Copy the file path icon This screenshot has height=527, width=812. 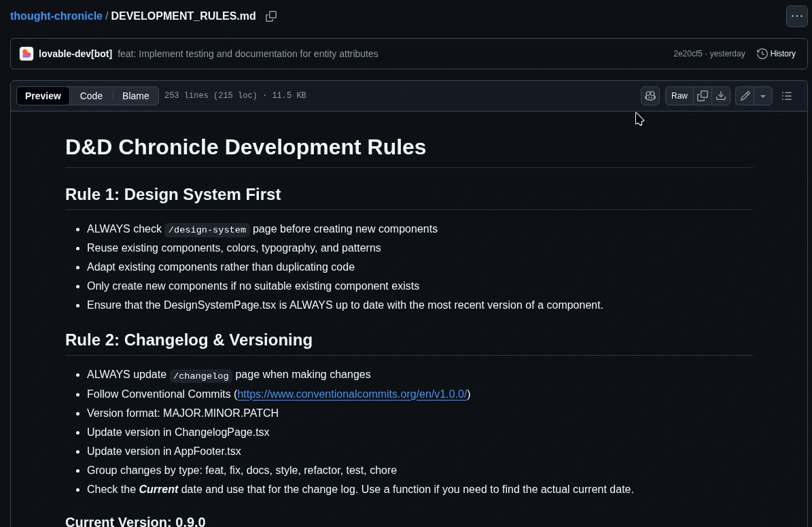pyautogui.click(x=271, y=16)
